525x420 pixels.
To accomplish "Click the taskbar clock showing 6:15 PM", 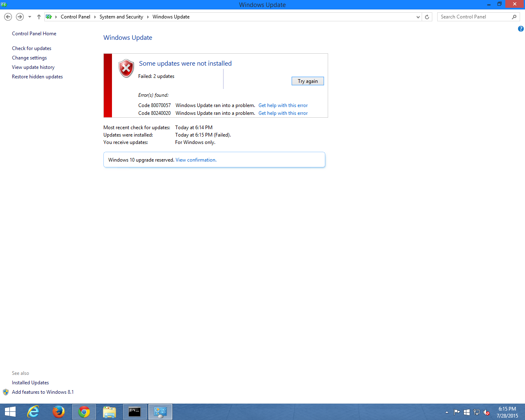I will tap(507, 412).
